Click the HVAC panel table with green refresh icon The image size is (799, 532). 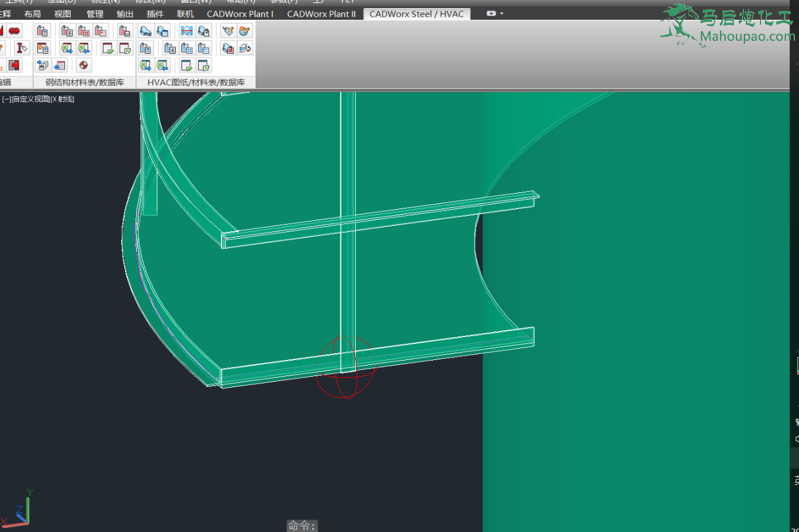[204, 65]
